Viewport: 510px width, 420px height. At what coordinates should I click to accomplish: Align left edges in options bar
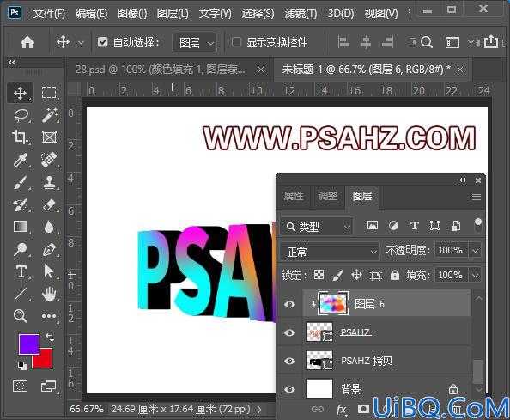coord(343,42)
